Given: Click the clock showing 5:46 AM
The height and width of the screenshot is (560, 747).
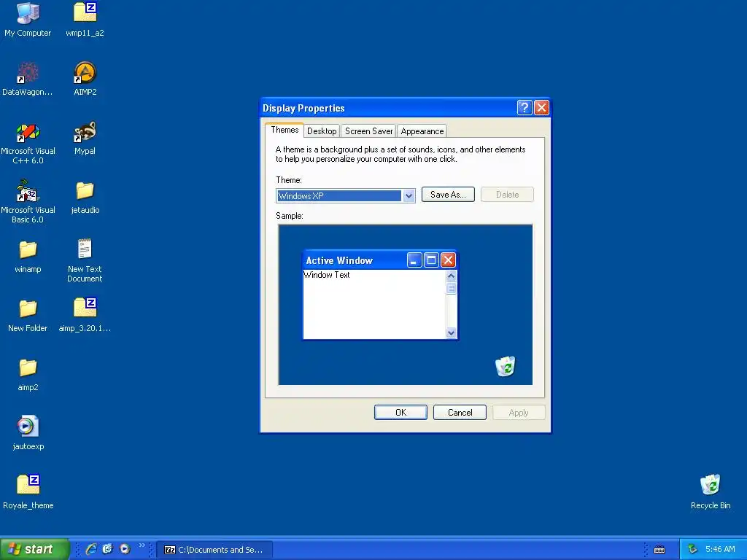Looking at the screenshot, I should click(720, 550).
